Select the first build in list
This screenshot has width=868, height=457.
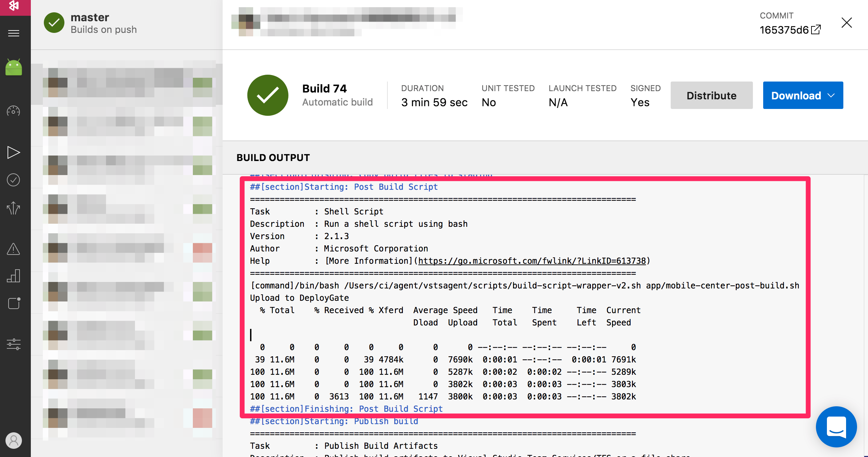tap(127, 83)
